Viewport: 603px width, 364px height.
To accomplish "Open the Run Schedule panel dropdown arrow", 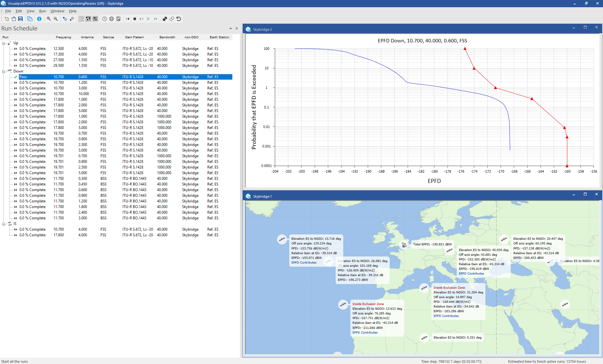I will pyautogui.click(x=231, y=29).
